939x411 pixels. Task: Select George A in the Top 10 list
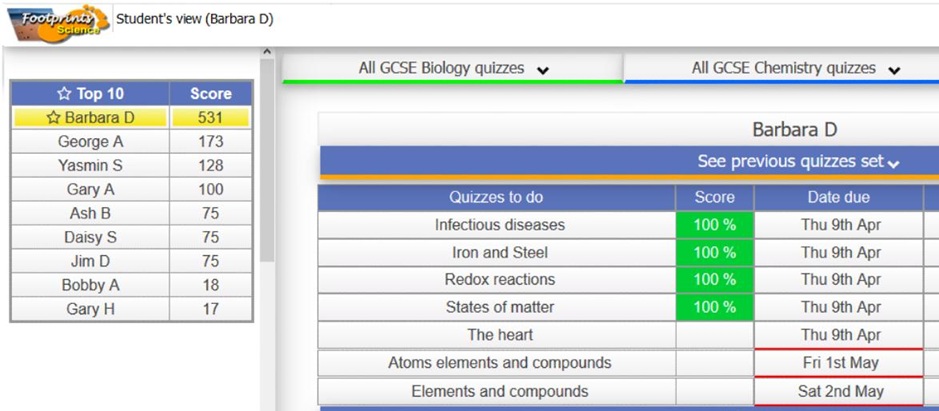(x=90, y=142)
